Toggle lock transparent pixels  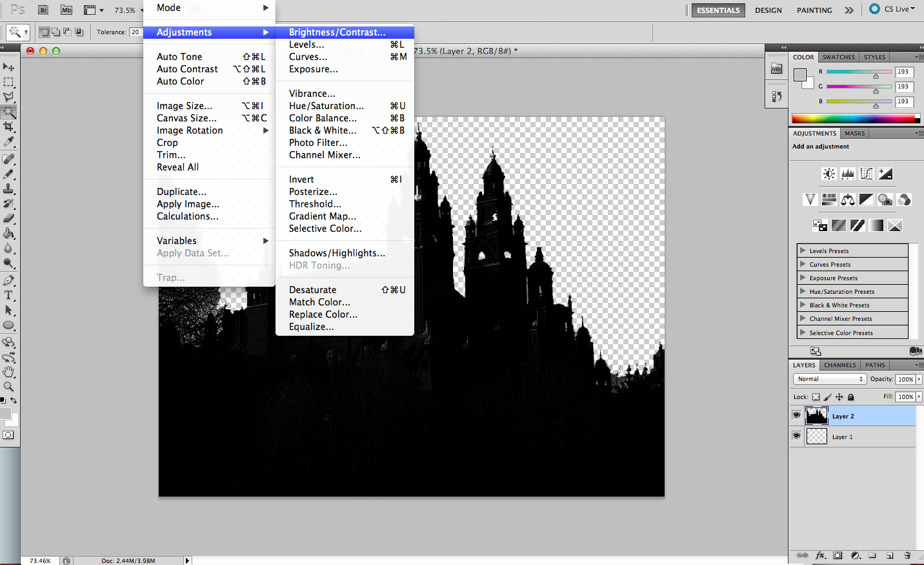pyautogui.click(x=816, y=397)
